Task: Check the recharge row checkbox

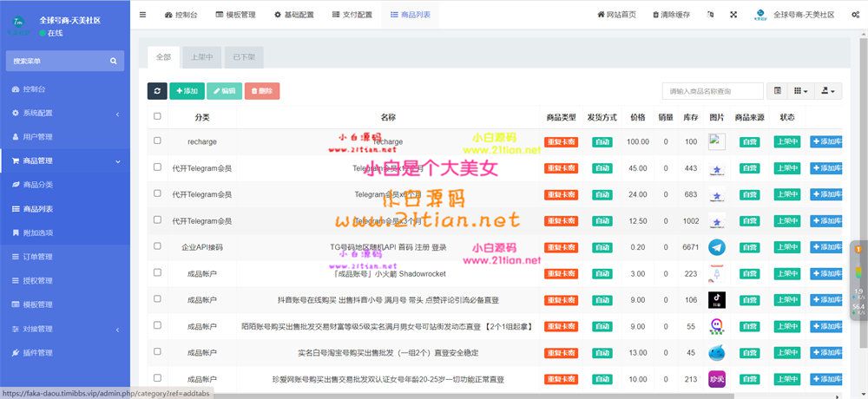Action: (x=157, y=141)
